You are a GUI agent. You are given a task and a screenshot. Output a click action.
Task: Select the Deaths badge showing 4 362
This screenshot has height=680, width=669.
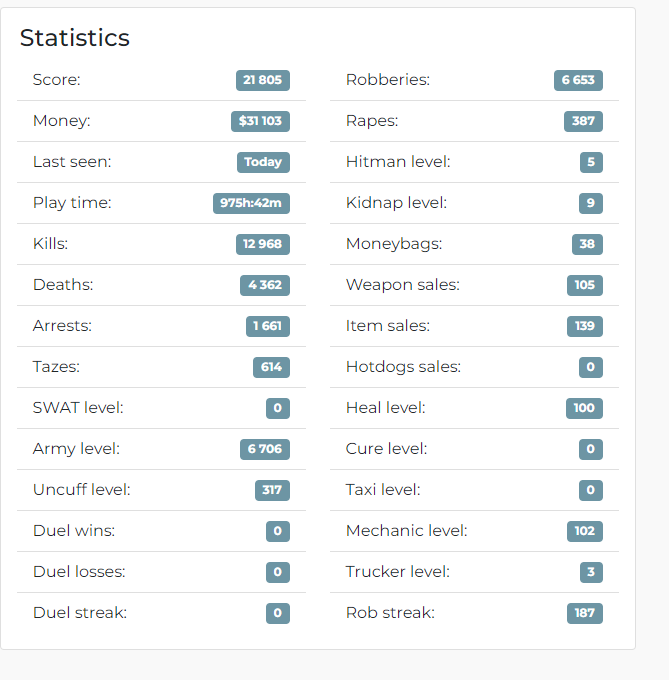265,285
